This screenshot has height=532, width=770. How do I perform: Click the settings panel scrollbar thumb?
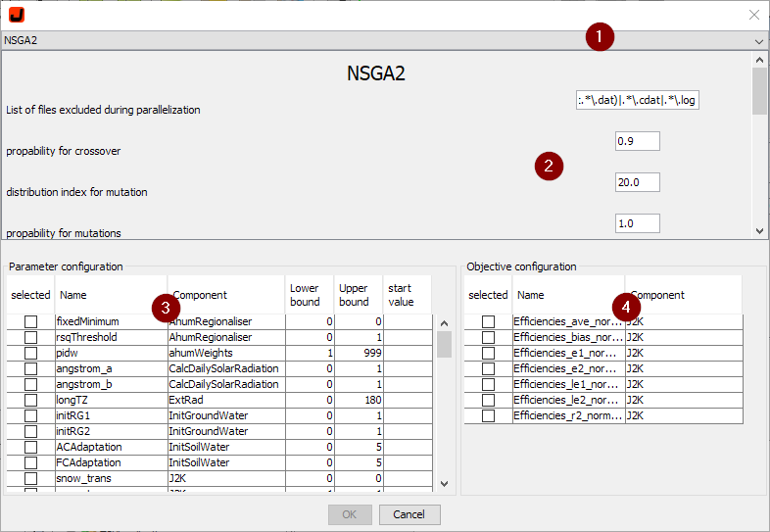[759, 91]
